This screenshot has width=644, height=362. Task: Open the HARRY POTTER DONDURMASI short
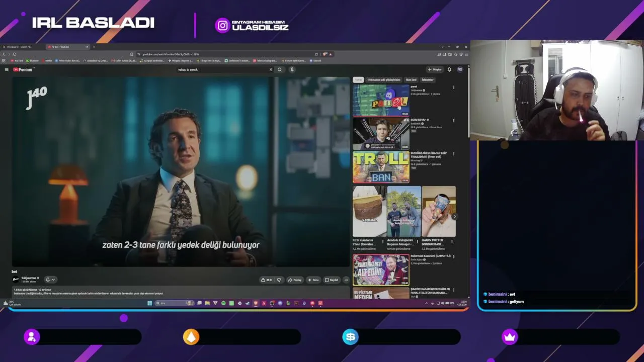[439, 212]
